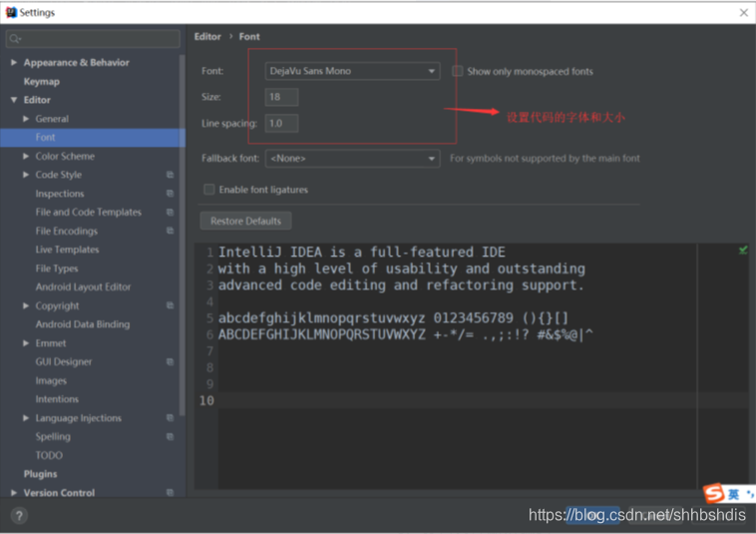Open File and Code Templates settings
This screenshot has width=756, height=534.
click(88, 213)
